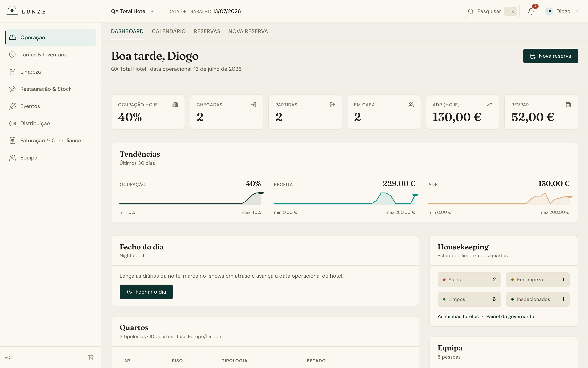This screenshot has width=588, height=368.
Task: Click the 229,00 € Receita value
Action: (399, 184)
